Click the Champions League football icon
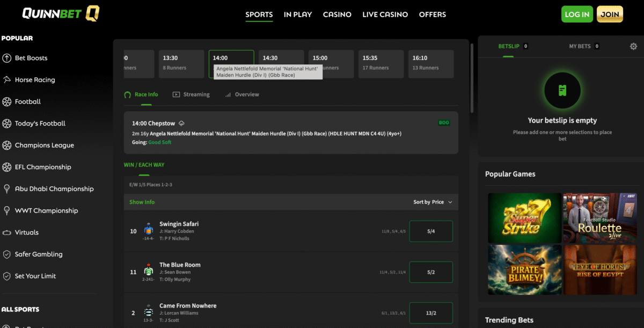The height and width of the screenshot is (328, 644). tap(7, 145)
